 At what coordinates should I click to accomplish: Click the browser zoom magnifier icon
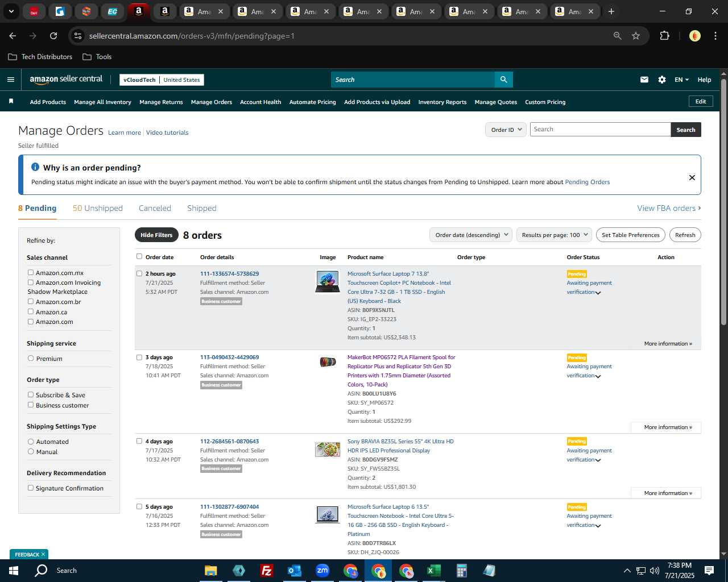tap(617, 36)
